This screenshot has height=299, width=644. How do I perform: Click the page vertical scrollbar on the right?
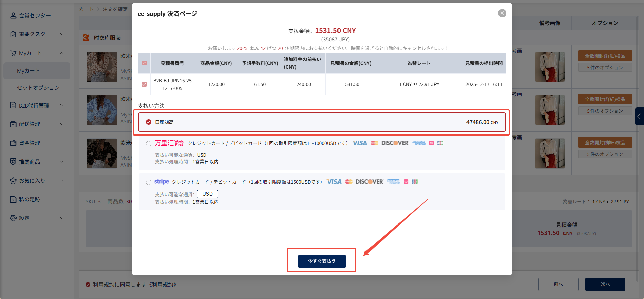click(637, 148)
